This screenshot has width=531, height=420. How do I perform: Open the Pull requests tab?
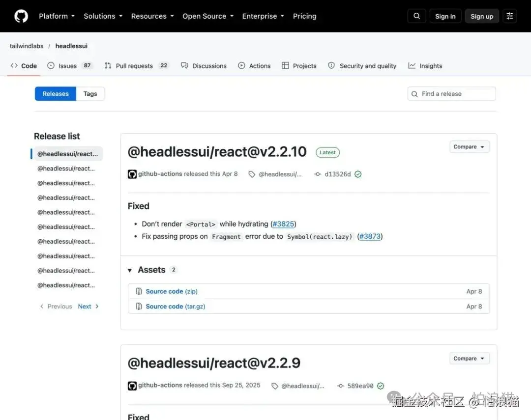(x=137, y=66)
